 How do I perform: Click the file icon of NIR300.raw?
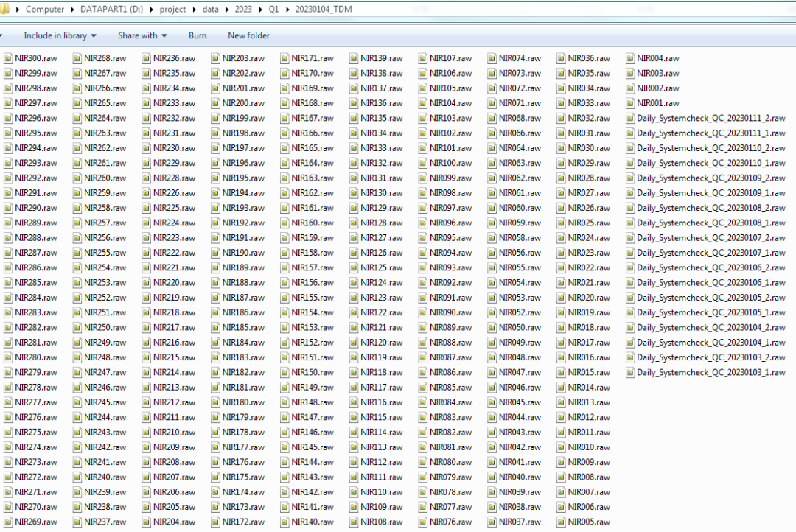[x=7, y=58]
